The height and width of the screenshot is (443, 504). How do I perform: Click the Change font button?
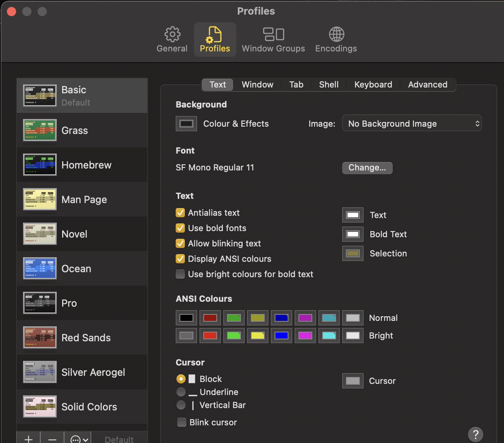click(367, 168)
